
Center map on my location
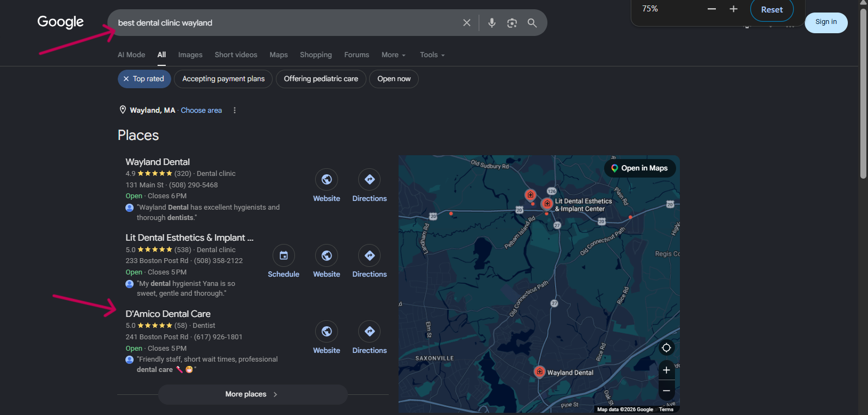[666, 348]
